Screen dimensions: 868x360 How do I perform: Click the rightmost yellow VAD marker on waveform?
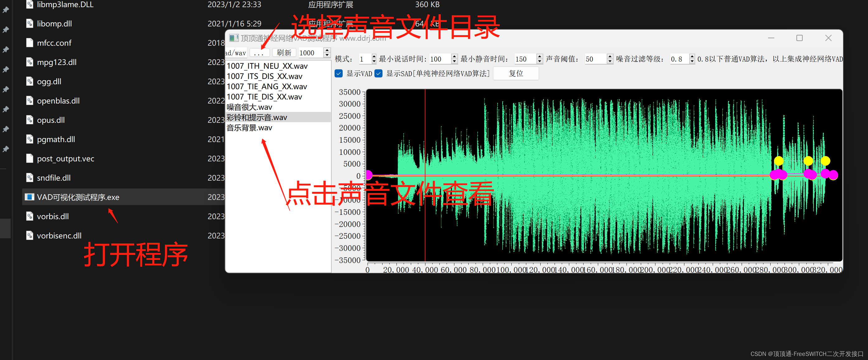click(x=825, y=161)
